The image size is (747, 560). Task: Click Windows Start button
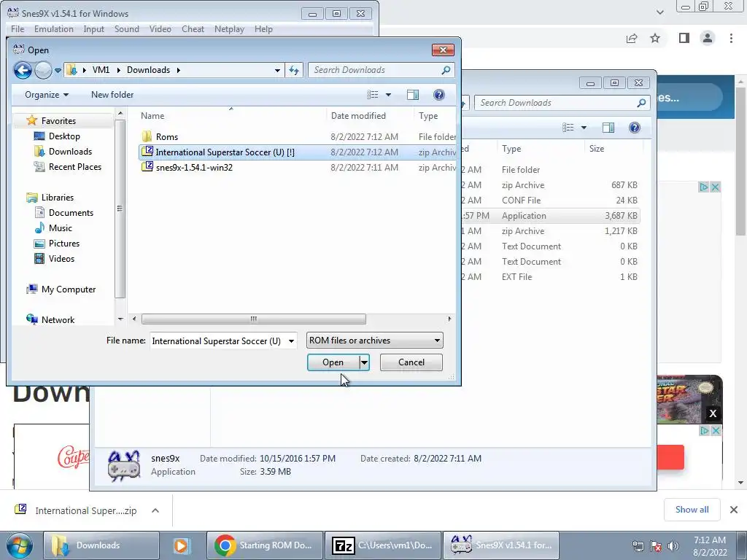click(18, 545)
